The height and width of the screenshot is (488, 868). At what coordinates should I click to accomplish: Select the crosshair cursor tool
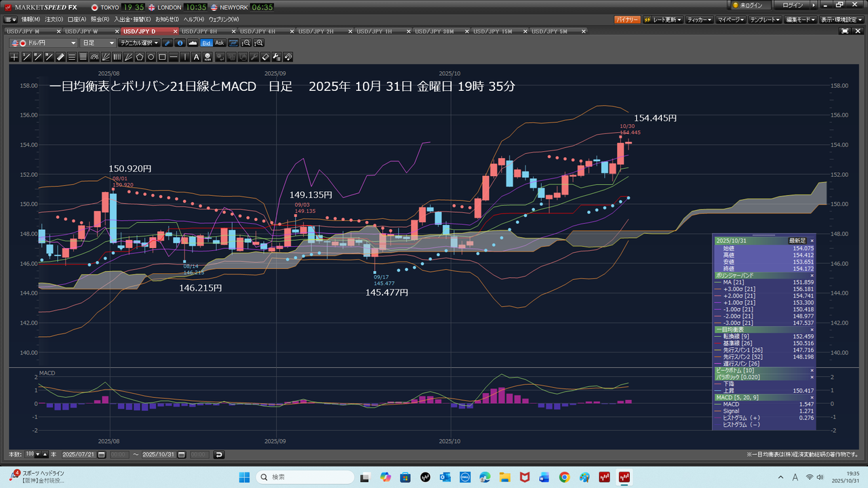(14, 57)
